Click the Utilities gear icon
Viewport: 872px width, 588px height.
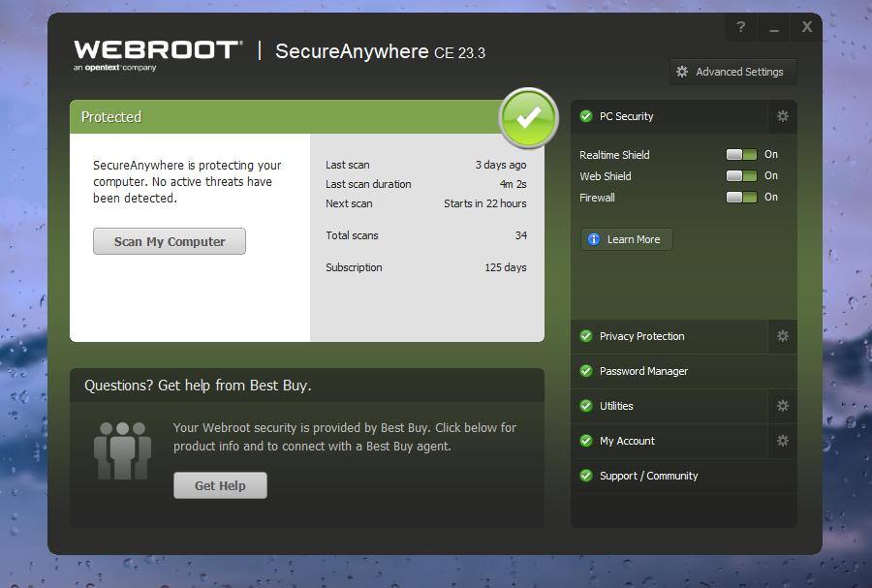coord(783,406)
